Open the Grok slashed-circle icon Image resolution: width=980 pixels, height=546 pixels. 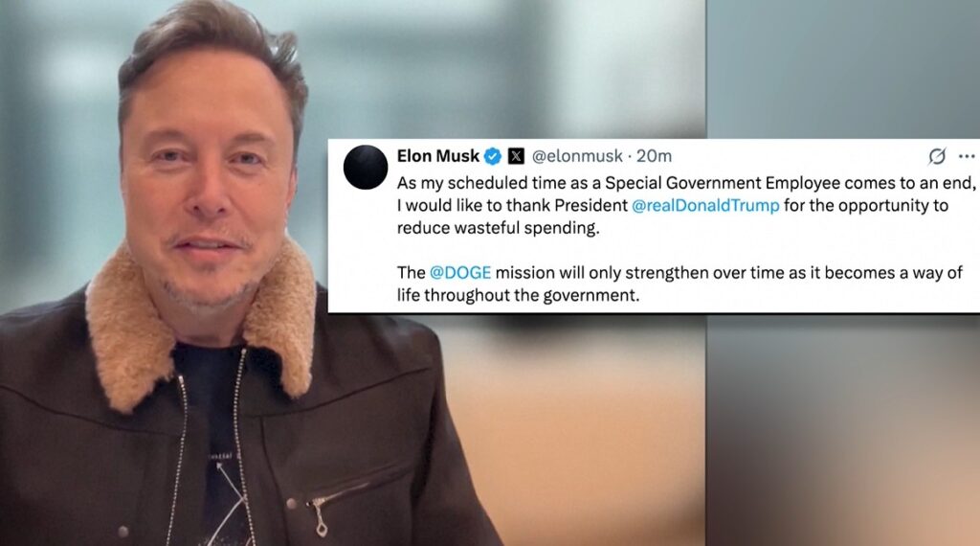(936, 156)
